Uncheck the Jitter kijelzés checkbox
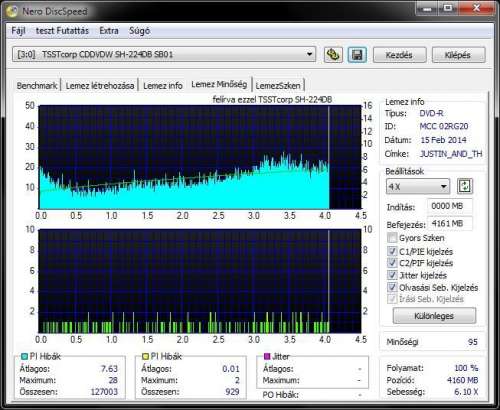The image size is (500, 410). (392, 275)
